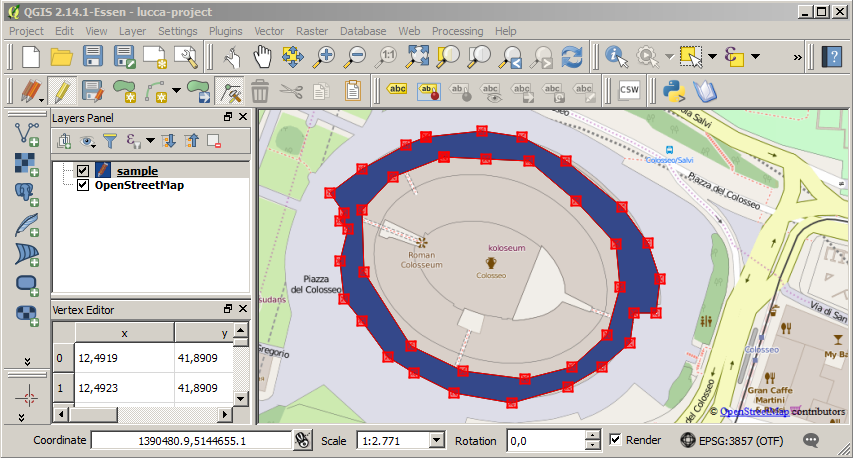Open action dropdown arrow beside gear icon
This screenshot has width=853, height=458.
[669, 56]
